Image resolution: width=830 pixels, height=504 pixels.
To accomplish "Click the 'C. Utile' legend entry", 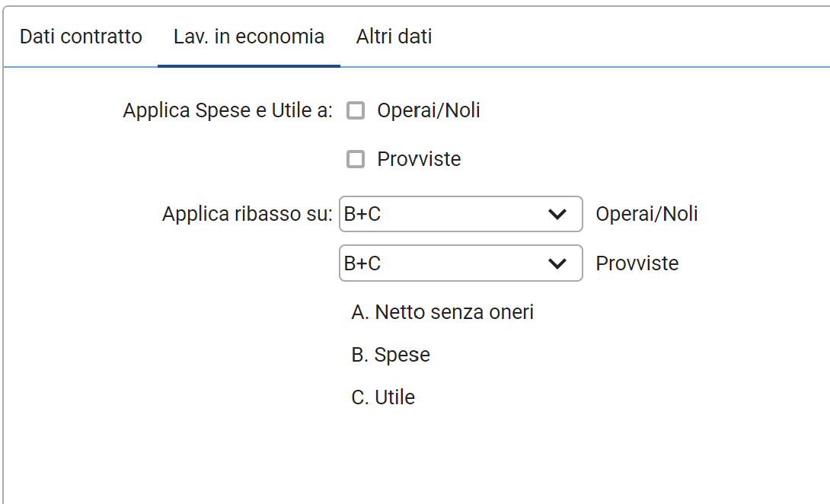I will click(383, 397).
